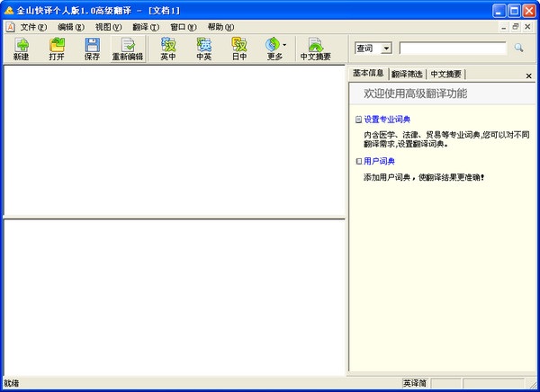Collapse the 用户词典 section box

(358, 161)
